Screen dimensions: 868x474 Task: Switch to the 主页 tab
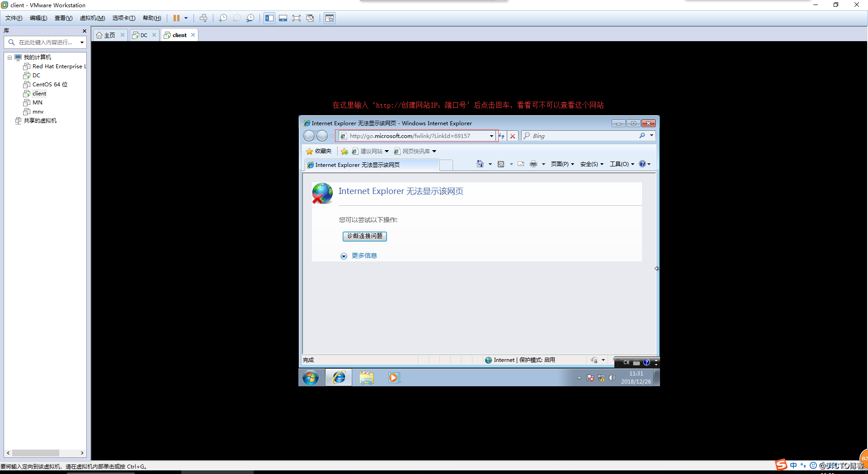106,35
